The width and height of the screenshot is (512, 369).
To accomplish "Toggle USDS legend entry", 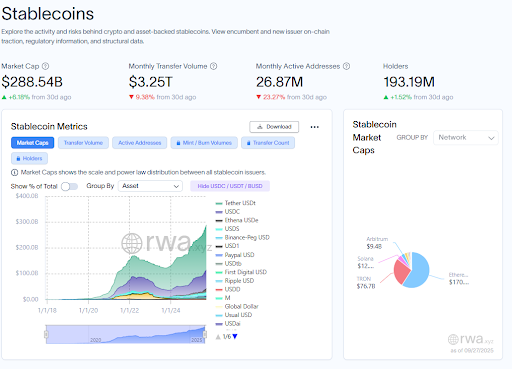I will [x=227, y=229].
